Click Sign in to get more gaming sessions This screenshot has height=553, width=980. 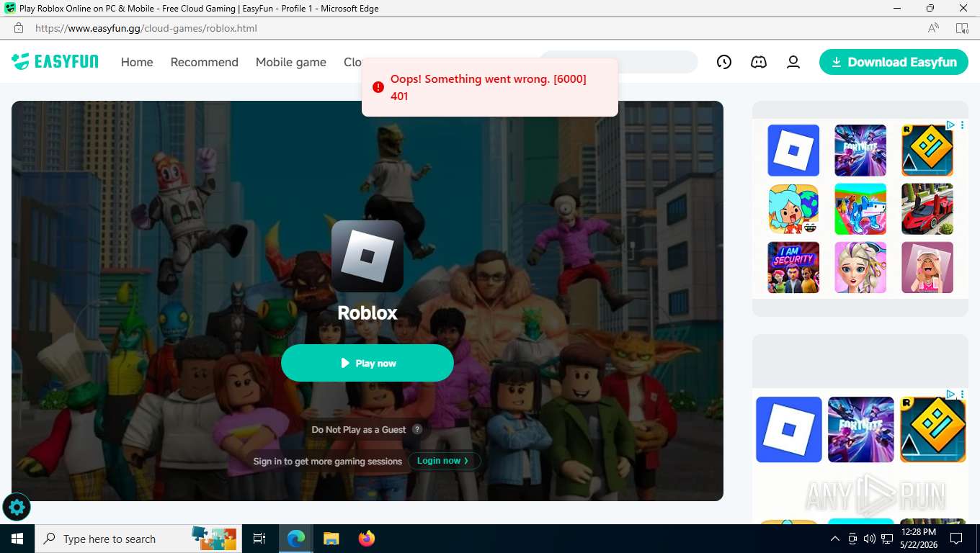328,461
